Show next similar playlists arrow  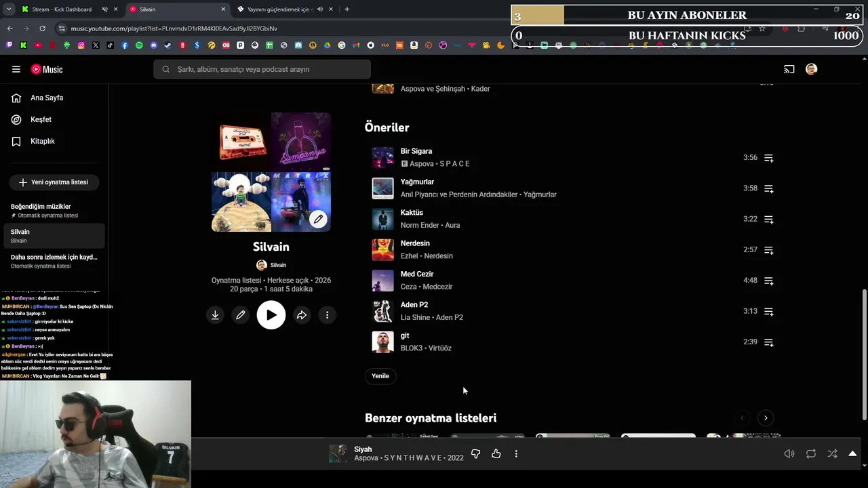click(x=766, y=418)
